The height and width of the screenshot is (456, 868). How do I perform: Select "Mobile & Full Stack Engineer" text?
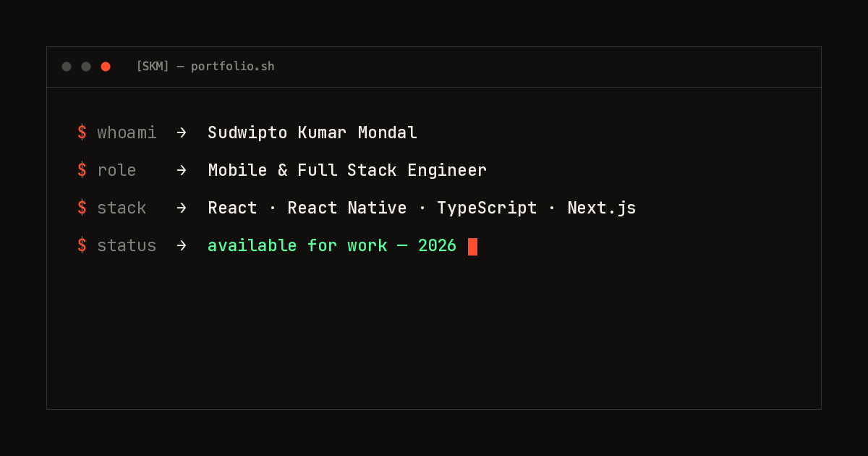coord(347,170)
